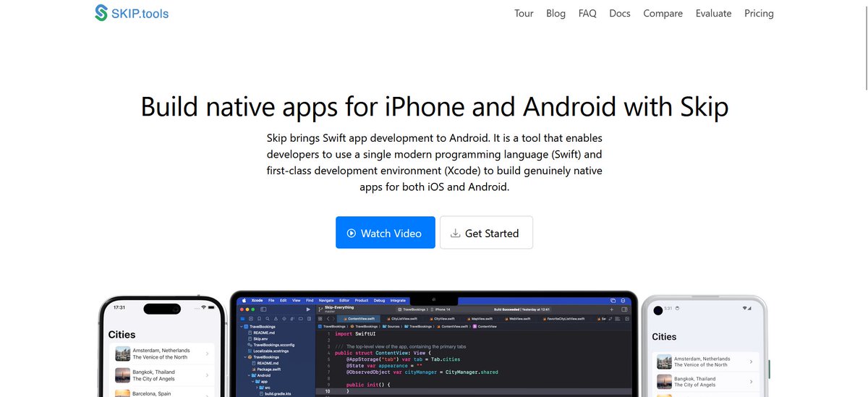Click the 'Build native apps' headline
868x397 pixels.
tap(434, 107)
